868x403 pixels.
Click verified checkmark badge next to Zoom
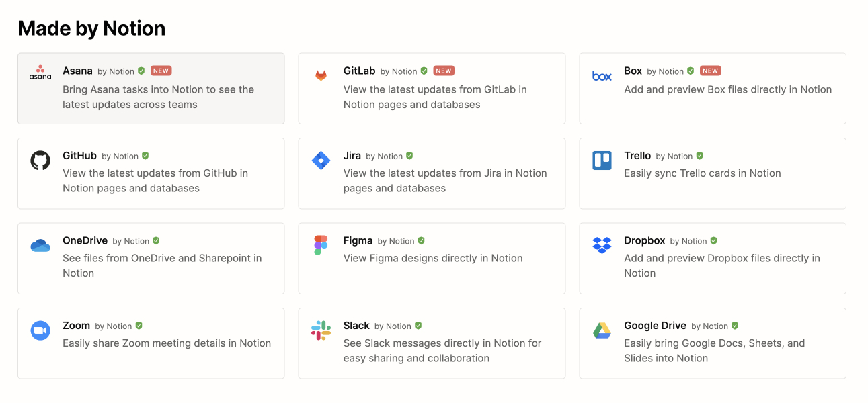pyautogui.click(x=139, y=326)
